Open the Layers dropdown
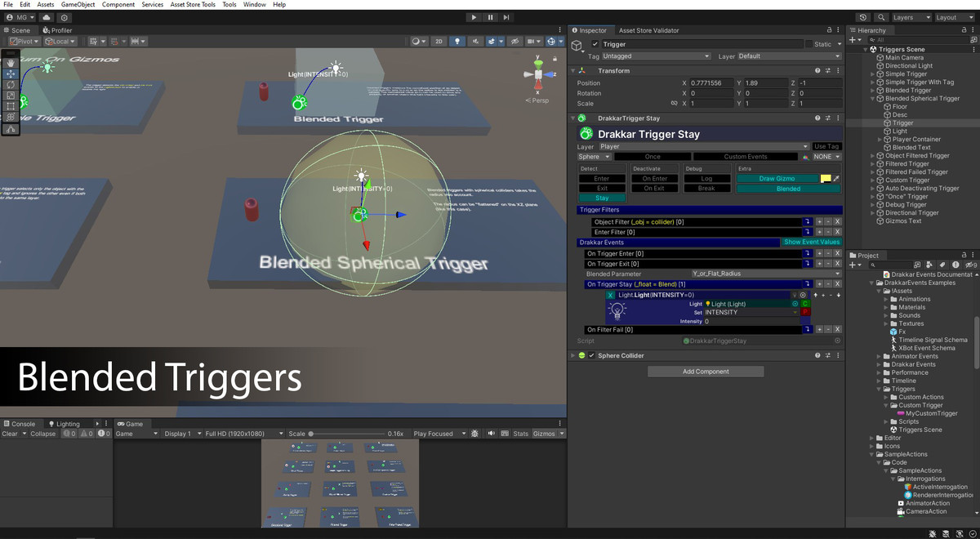This screenshot has height=539, width=980. point(911,17)
